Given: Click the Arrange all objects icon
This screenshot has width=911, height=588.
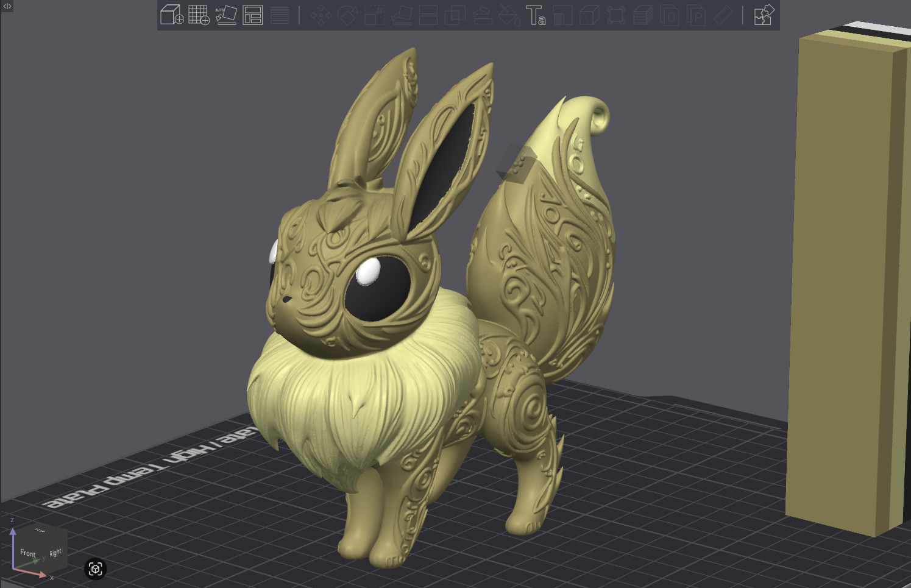Looking at the screenshot, I should pos(252,15).
